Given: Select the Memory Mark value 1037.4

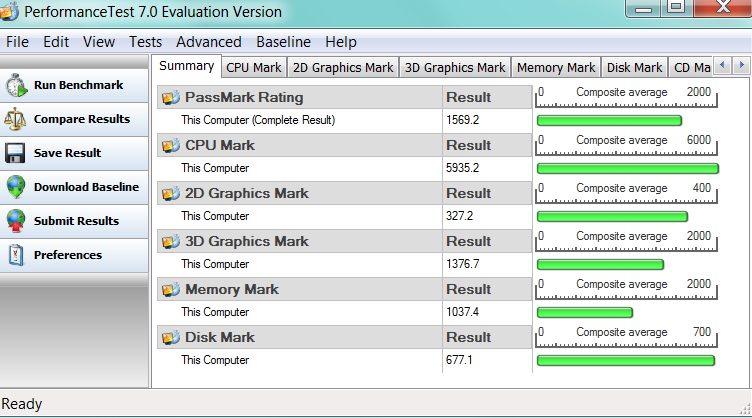Looking at the screenshot, I should [462, 312].
